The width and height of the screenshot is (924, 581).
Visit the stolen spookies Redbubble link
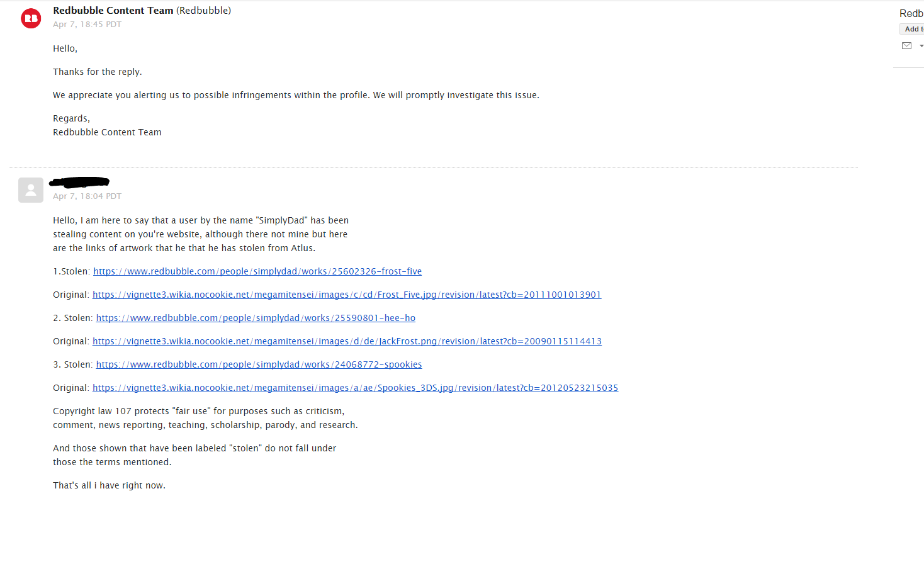259,364
